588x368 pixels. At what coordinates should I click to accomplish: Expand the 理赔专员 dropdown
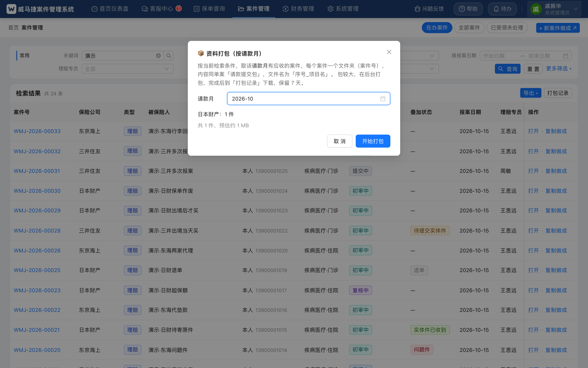pos(127,69)
